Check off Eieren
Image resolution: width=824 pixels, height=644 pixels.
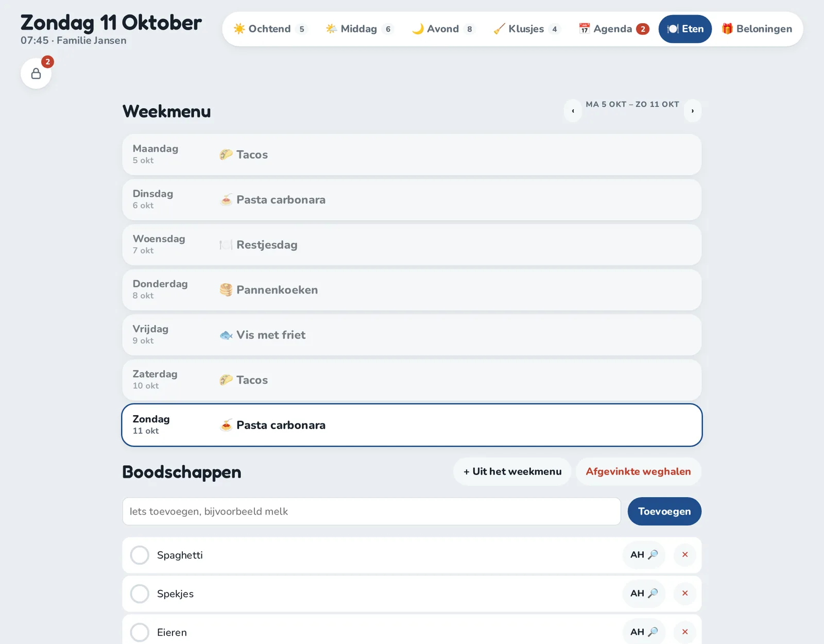(140, 632)
